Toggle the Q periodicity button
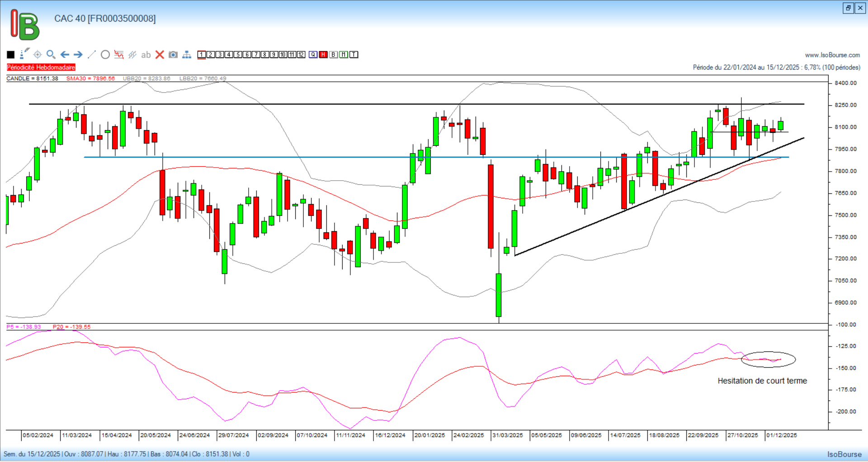The height and width of the screenshot is (462, 868). [x=313, y=55]
